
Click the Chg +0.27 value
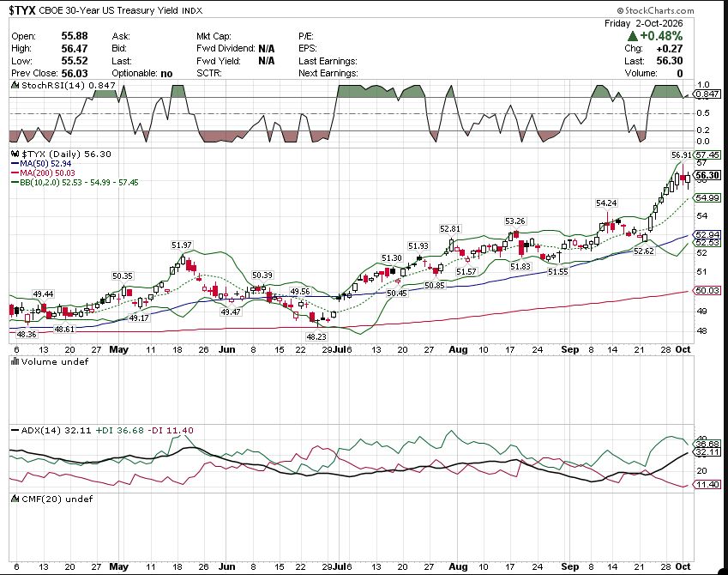click(x=669, y=48)
